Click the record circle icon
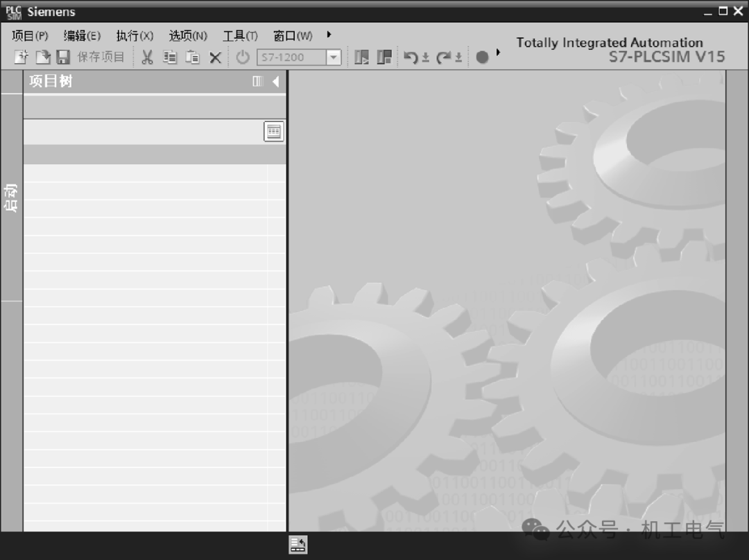 tap(483, 58)
